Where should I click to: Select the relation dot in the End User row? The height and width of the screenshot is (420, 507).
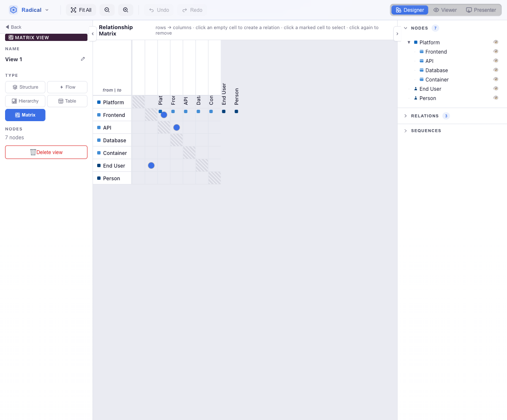pyautogui.click(x=151, y=165)
